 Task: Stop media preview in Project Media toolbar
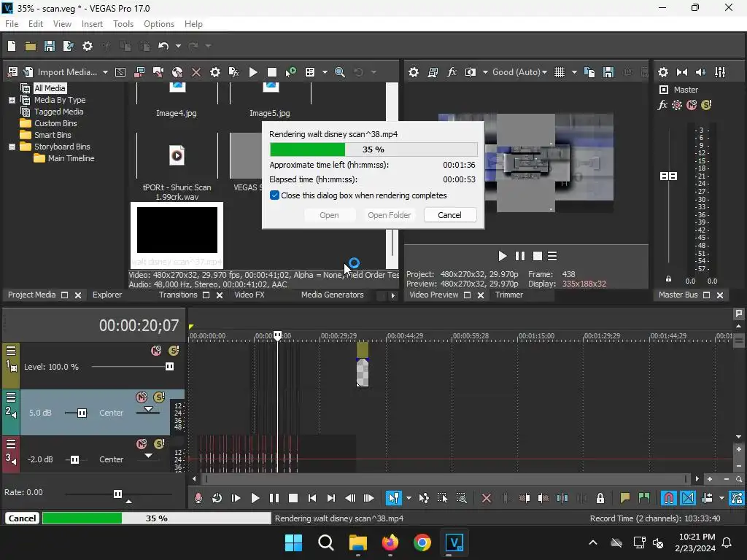click(x=272, y=72)
